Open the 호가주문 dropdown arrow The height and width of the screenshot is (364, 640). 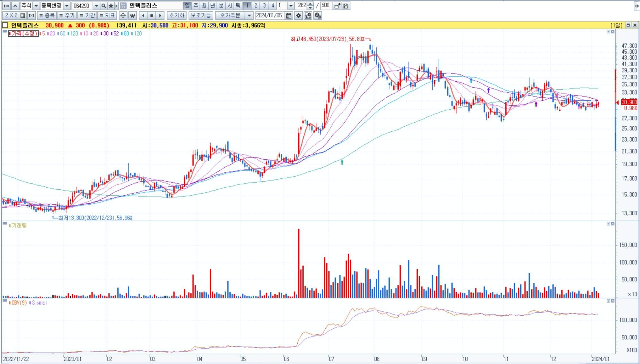[249, 16]
